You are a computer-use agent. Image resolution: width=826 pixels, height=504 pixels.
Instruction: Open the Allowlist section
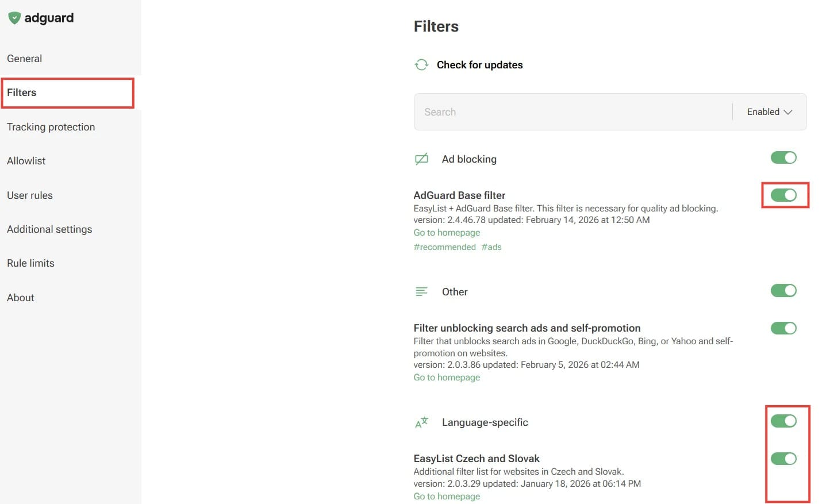coord(26,161)
